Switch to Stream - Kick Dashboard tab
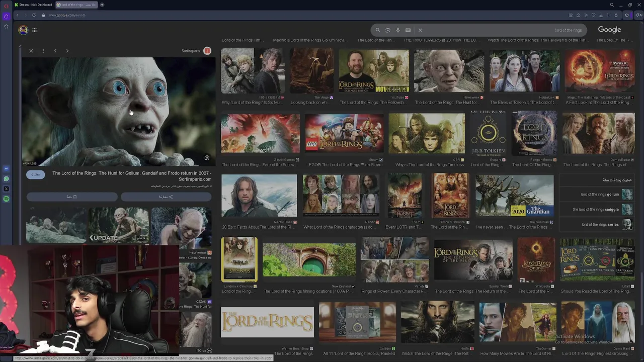This screenshot has height=362, width=644. click(34, 5)
